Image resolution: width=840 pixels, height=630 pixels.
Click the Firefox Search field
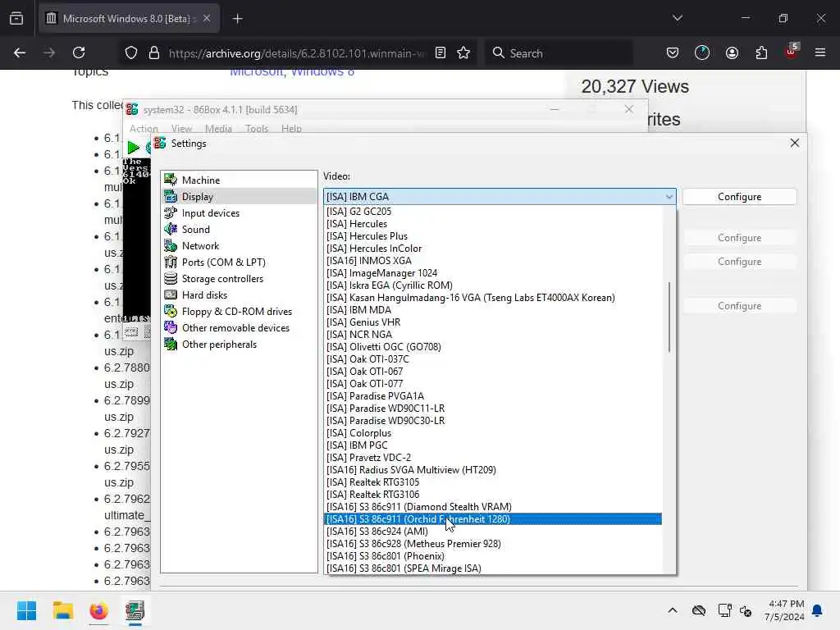coord(559,53)
